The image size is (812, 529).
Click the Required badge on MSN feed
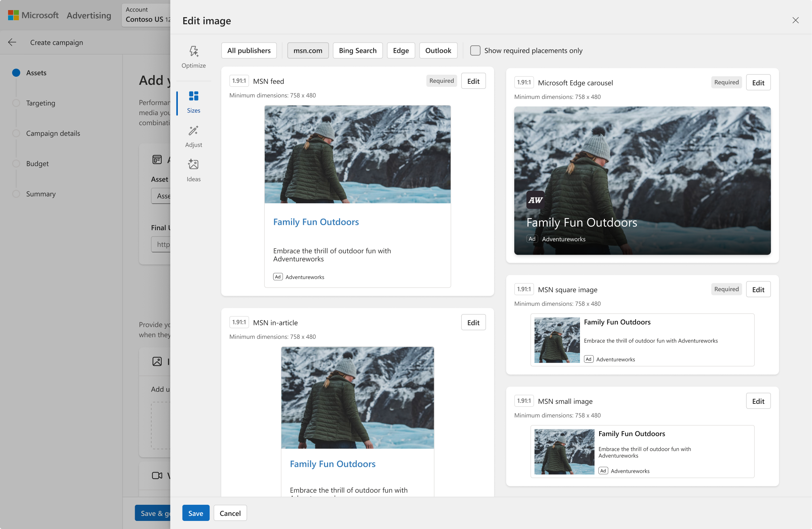(x=442, y=81)
